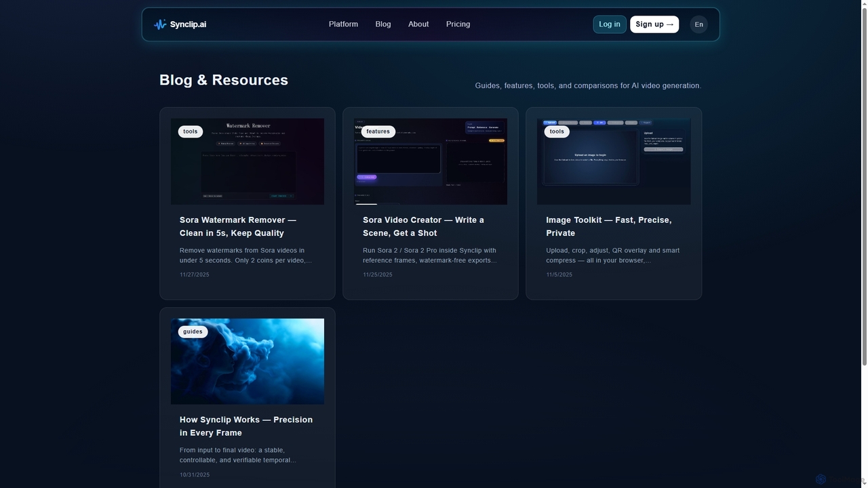868x488 pixels.
Task: Click the Log in button
Action: click(x=610, y=24)
